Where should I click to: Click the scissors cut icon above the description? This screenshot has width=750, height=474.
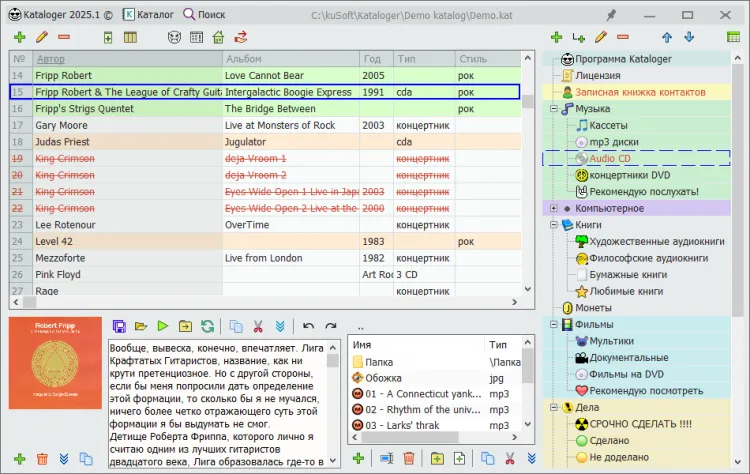click(258, 326)
